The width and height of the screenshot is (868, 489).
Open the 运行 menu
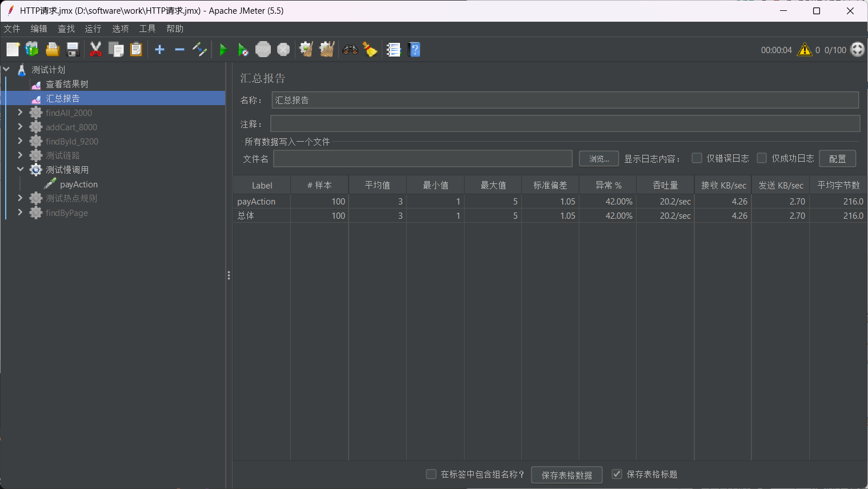(x=93, y=29)
